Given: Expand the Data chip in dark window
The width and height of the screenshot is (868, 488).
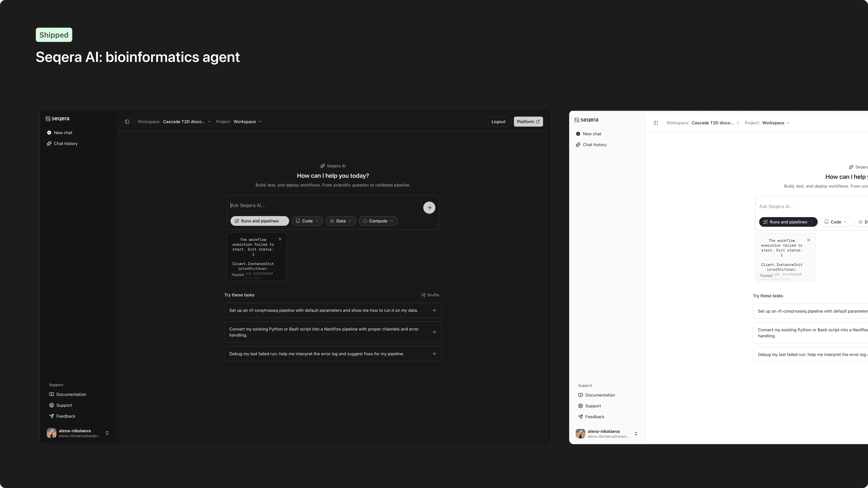Looking at the screenshot, I should (341, 221).
